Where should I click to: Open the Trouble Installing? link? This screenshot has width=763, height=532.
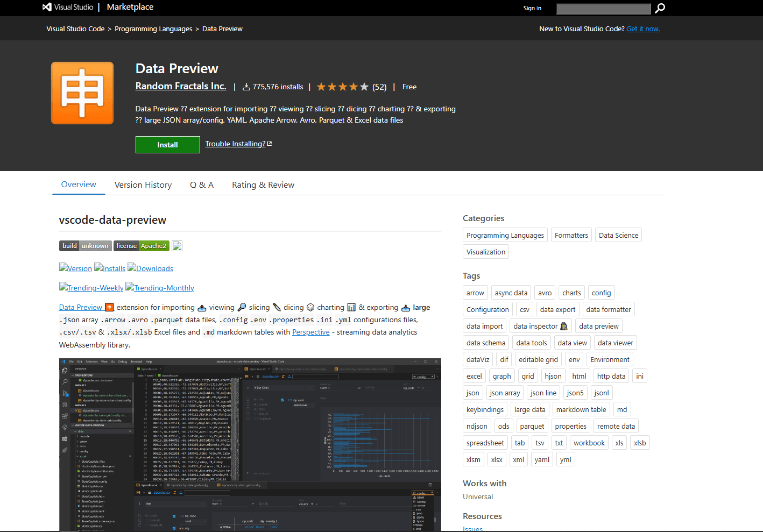coord(235,144)
